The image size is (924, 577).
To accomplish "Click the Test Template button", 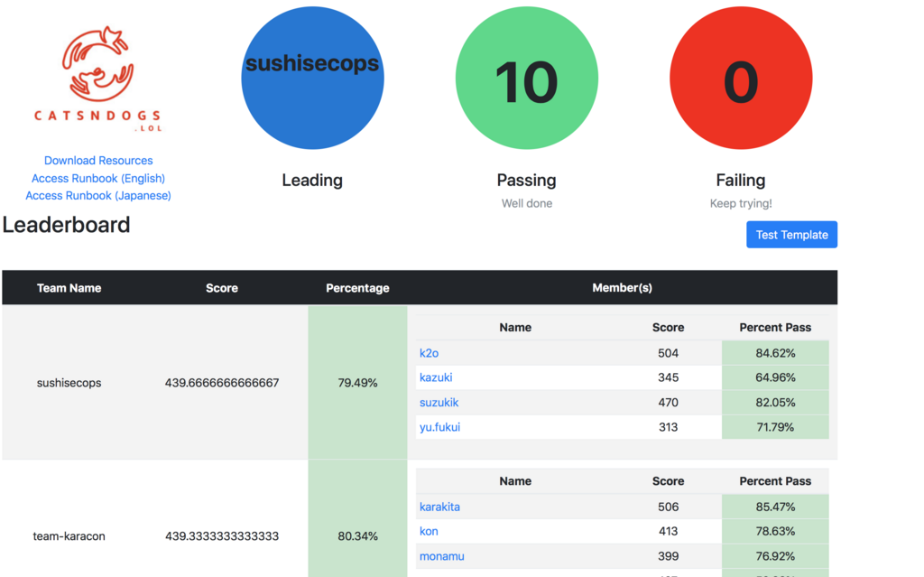I will tap(791, 235).
